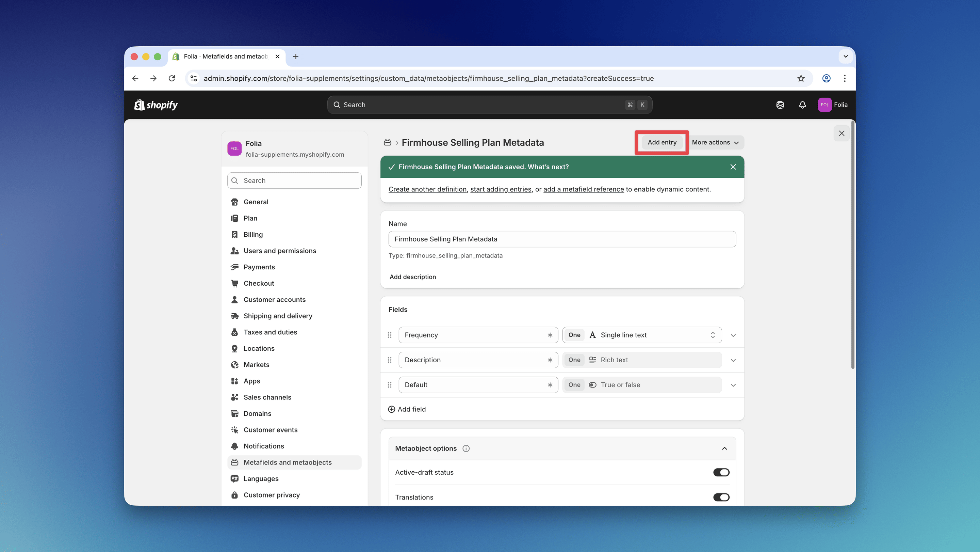The width and height of the screenshot is (980, 552).
Task: Click the settings sidebar Search box
Action: click(x=294, y=180)
